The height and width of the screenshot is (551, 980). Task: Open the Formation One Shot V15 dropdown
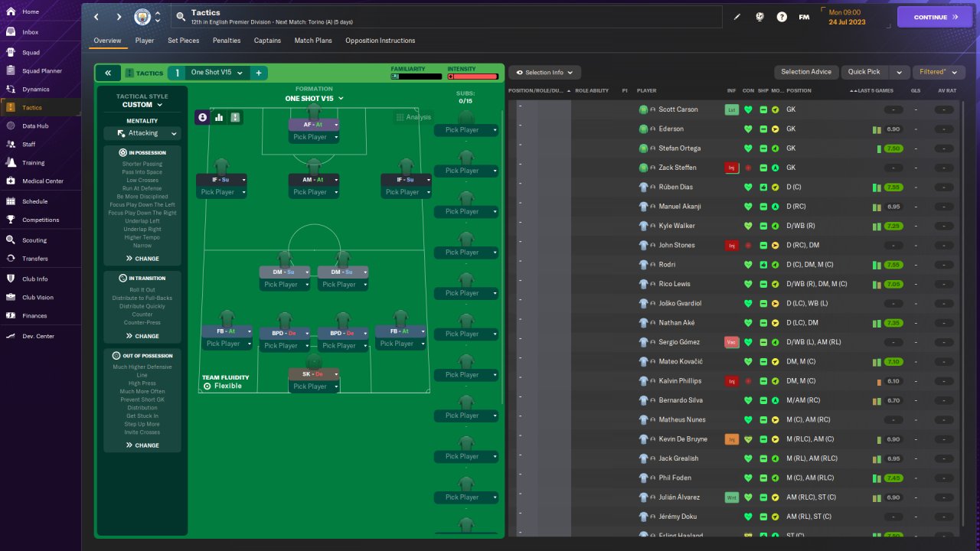click(314, 99)
